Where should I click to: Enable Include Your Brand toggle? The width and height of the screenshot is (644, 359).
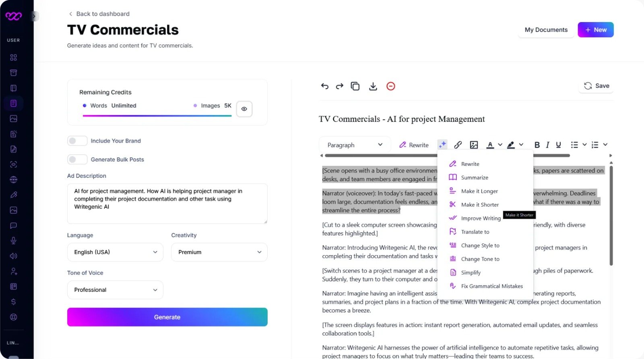tap(77, 141)
